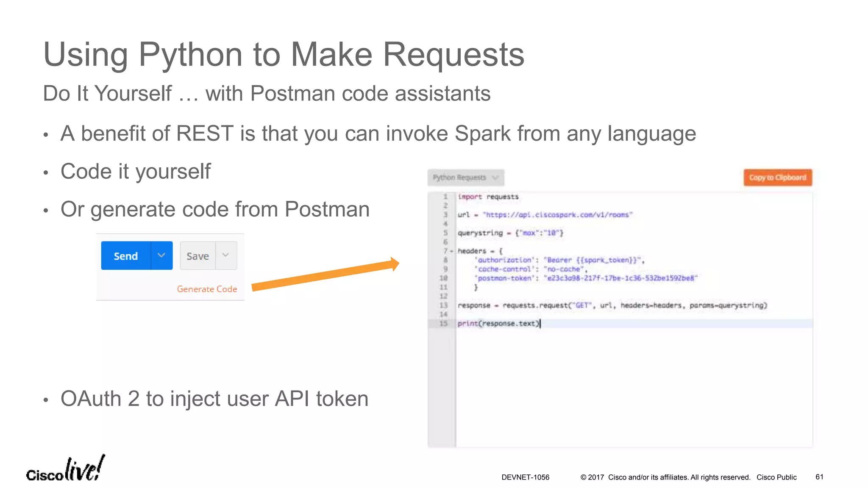
Task: Expand the dropdown arrow next to Save
Action: click(226, 255)
